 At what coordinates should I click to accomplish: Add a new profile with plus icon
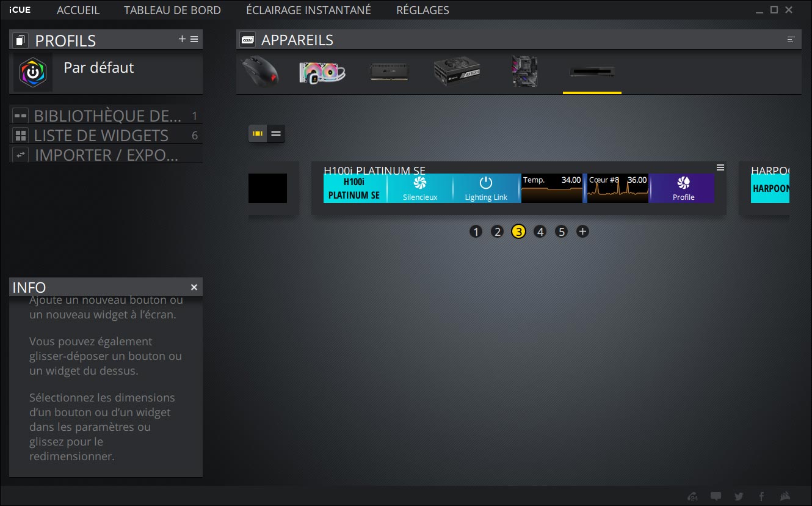(182, 39)
